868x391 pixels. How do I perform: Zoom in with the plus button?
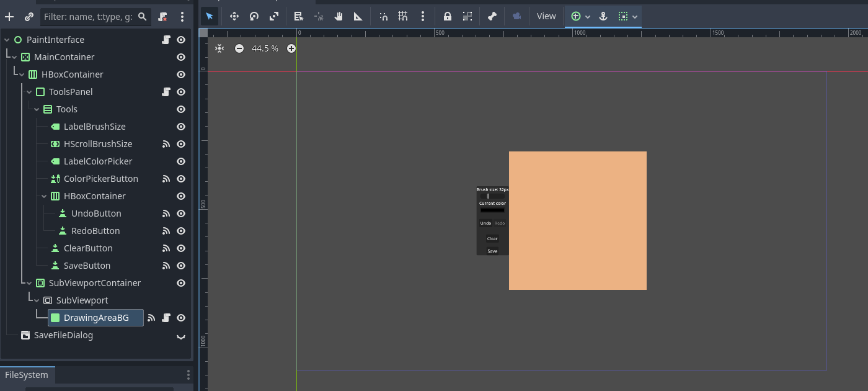click(291, 48)
